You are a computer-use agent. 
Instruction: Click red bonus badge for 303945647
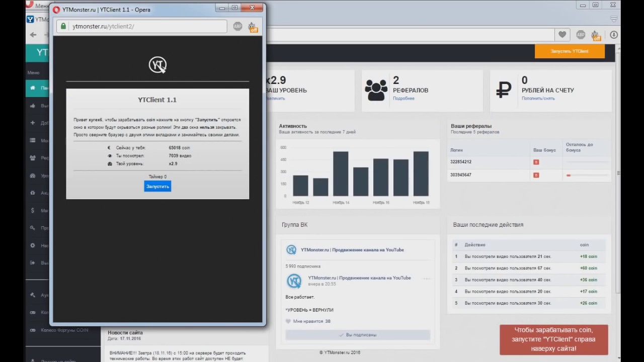tap(536, 175)
